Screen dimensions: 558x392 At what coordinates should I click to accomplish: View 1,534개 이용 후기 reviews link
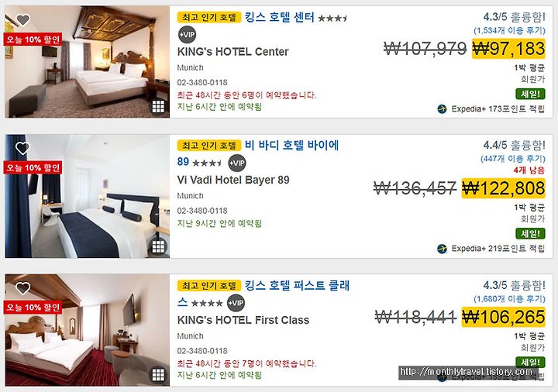[509, 30]
